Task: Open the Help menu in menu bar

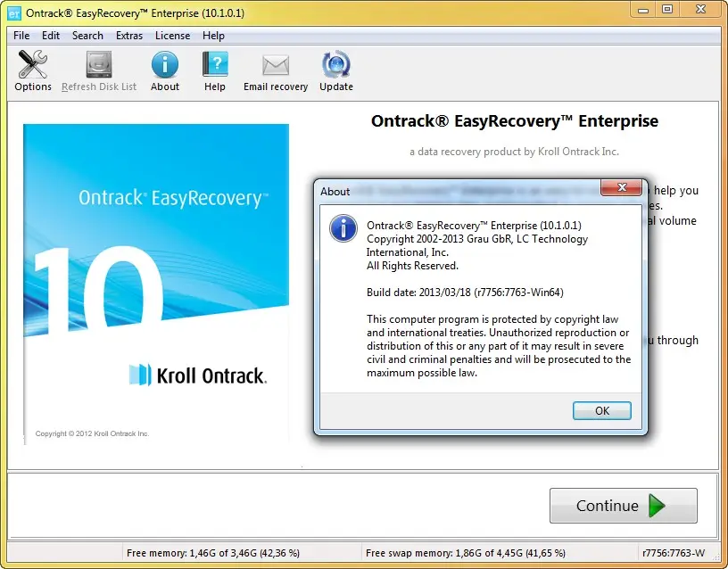Action: [x=213, y=36]
